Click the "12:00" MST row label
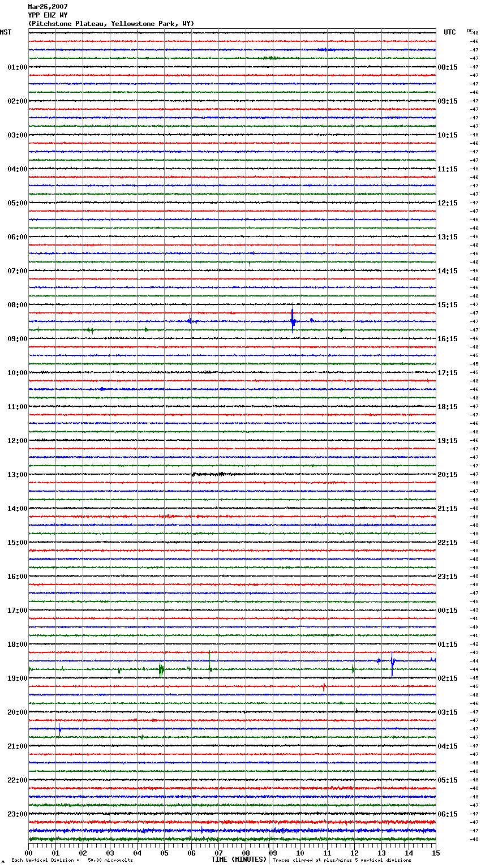This screenshot has width=481, height=868. coord(17,441)
